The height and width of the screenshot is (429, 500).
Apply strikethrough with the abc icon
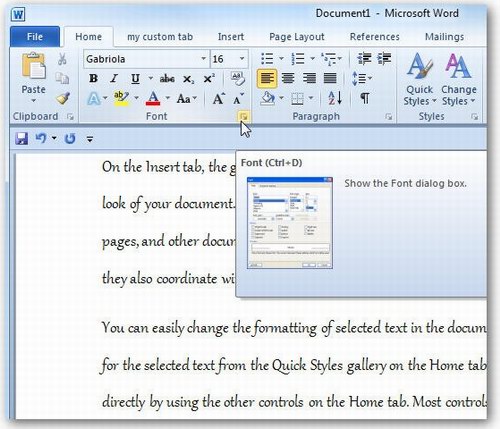pos(167,79)
